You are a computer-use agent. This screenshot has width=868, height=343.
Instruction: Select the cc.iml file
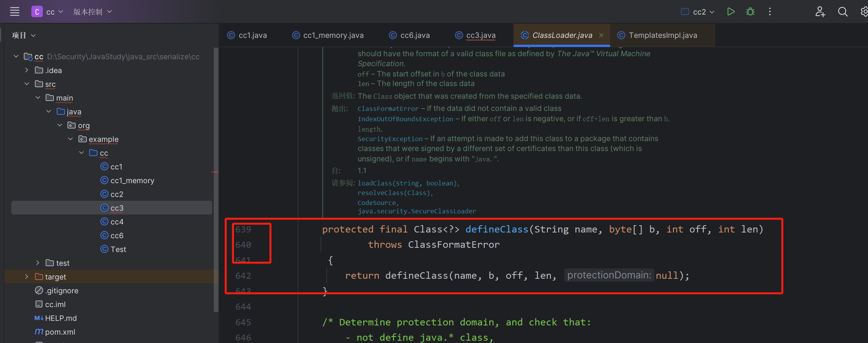pyautogui.click(x=50, y=304)
